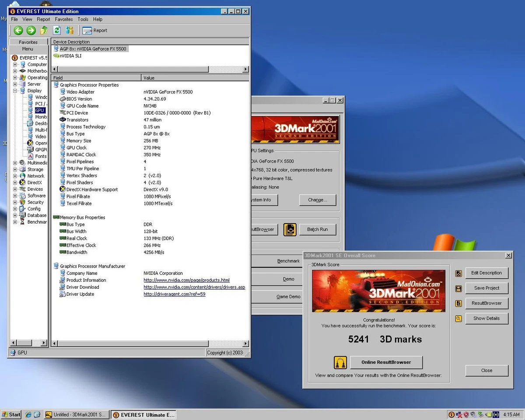
Task: Open the nvidia.com products.html link
Action: coord(186,280)
